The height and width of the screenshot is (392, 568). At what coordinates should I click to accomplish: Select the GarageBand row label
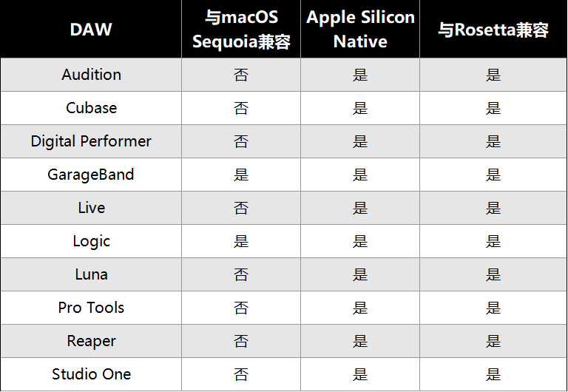[91, 175]
